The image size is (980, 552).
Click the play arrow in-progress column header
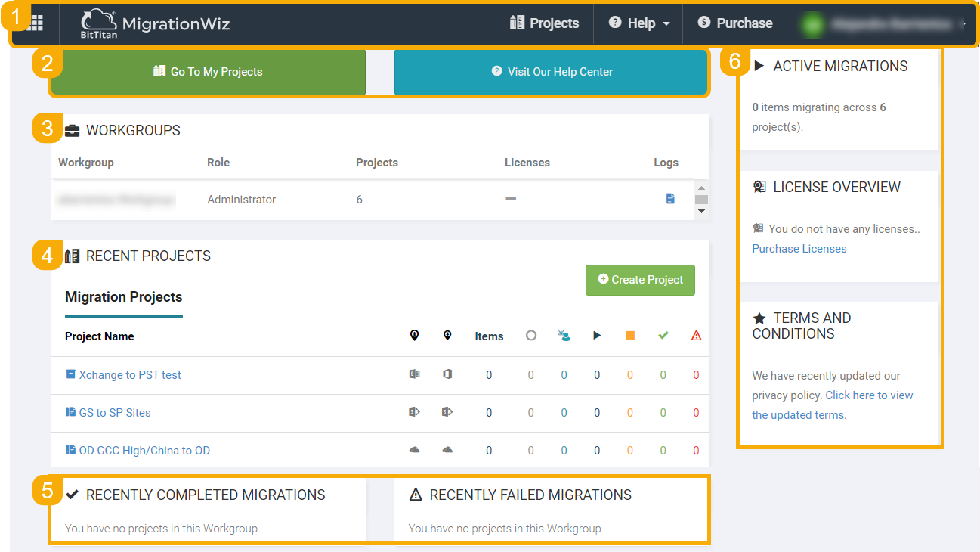[x=597, y=335]
